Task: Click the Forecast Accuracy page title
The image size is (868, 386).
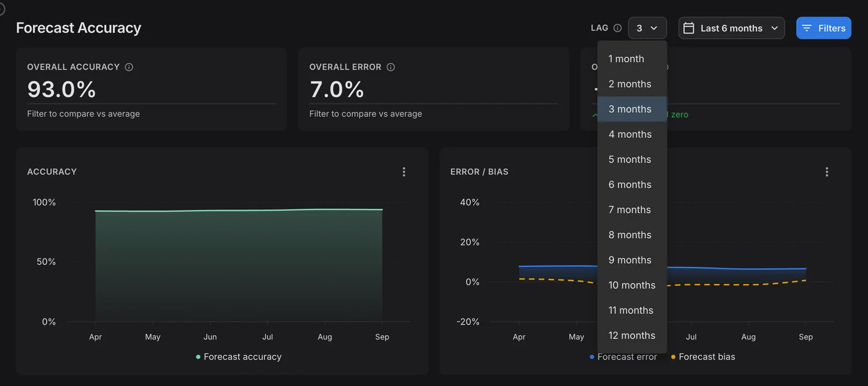Action: coord(79,28)
